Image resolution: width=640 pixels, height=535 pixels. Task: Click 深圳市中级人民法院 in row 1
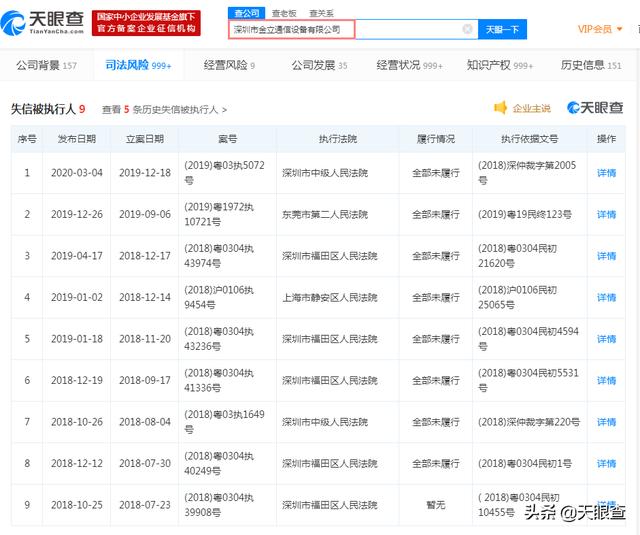pyautogui.click(x=325, y=173)
